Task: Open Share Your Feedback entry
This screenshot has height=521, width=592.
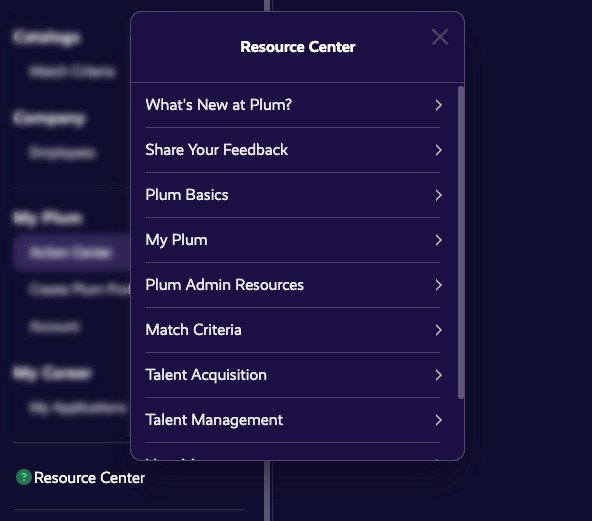Action: pyautogui.click(x=293, y=150)
